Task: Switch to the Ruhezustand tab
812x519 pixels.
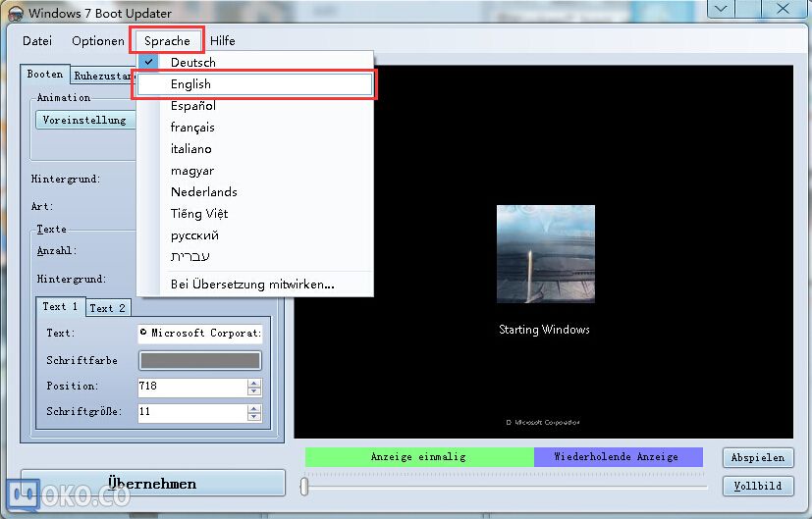Action: pyautogui.click(x=103, y=77)
